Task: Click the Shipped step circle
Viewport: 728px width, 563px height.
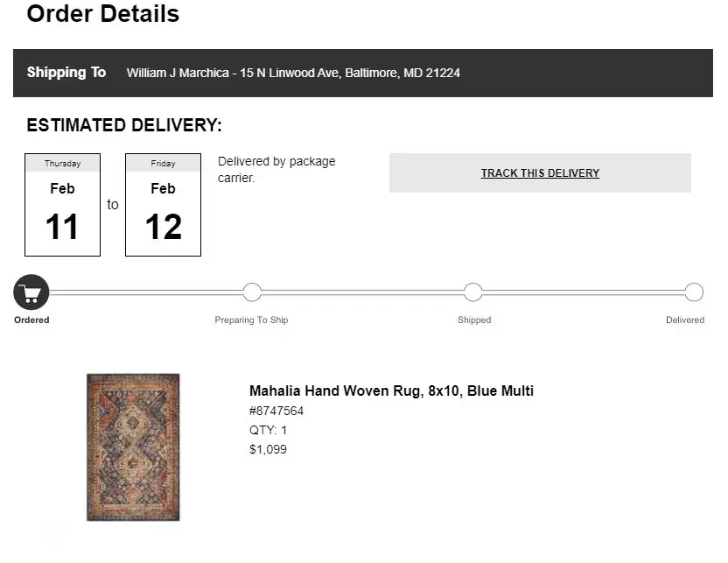Action: 473,292
